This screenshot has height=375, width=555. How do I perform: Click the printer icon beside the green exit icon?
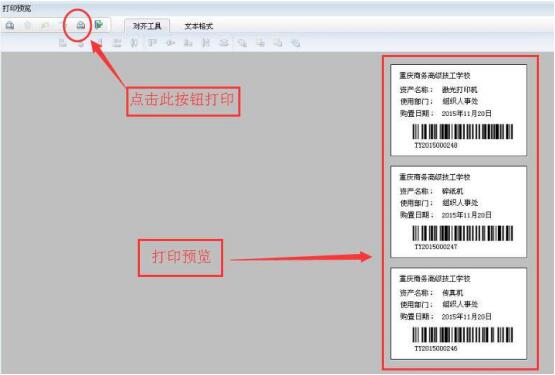[81, 25]
